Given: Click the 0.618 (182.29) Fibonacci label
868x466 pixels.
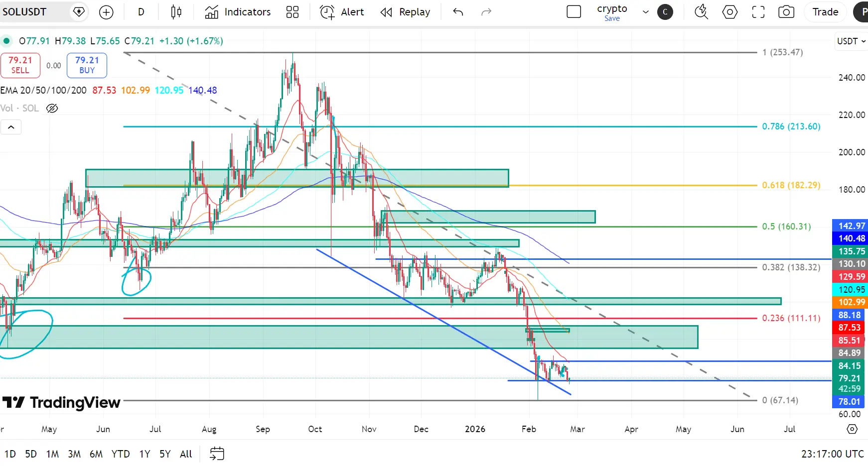Looking at the screenshot, I should coord(791,185).
